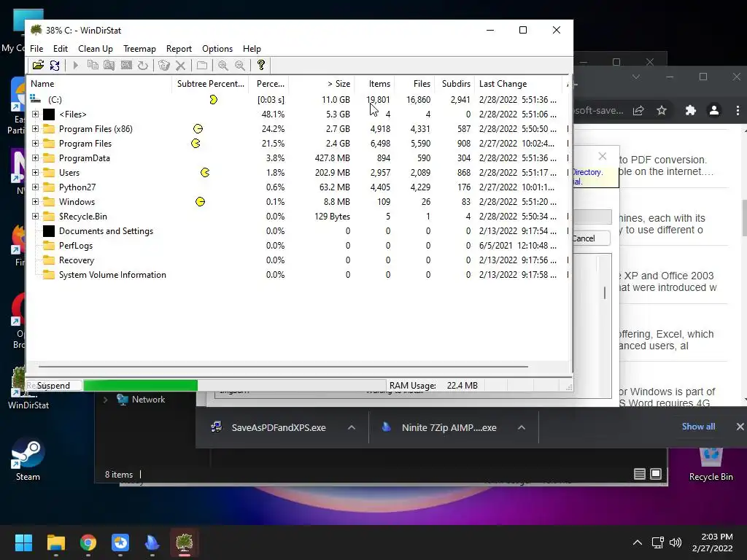Click the Expand (play arrow) toolbar icon
The height and width of the screenshot is (560, 747).
[x=75, y=65]
